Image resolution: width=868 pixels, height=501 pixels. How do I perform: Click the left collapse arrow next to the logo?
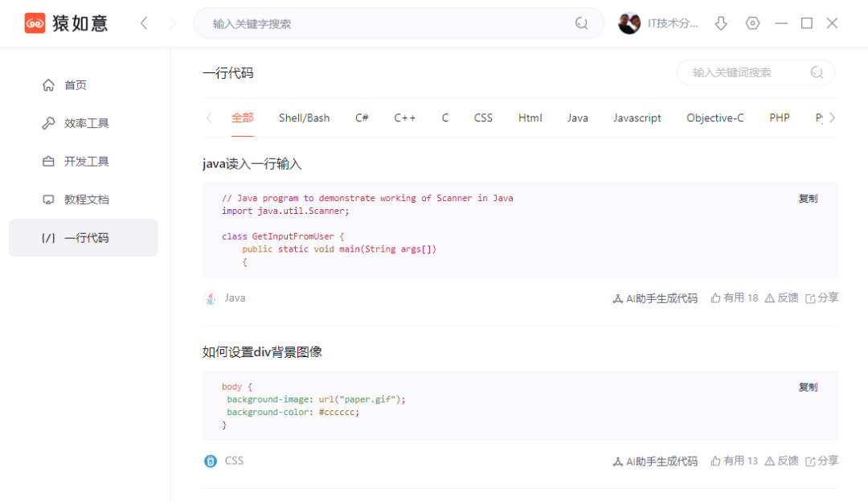[x=144, y=23]
